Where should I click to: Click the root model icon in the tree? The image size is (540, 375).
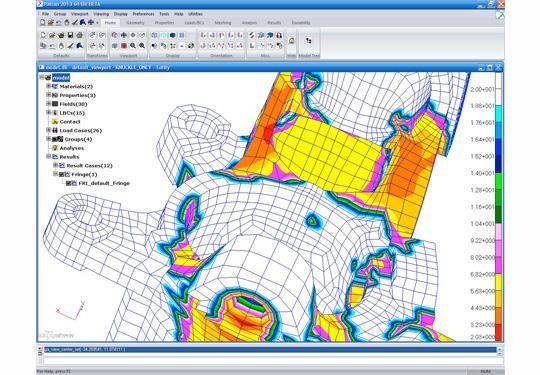[48, 77]
